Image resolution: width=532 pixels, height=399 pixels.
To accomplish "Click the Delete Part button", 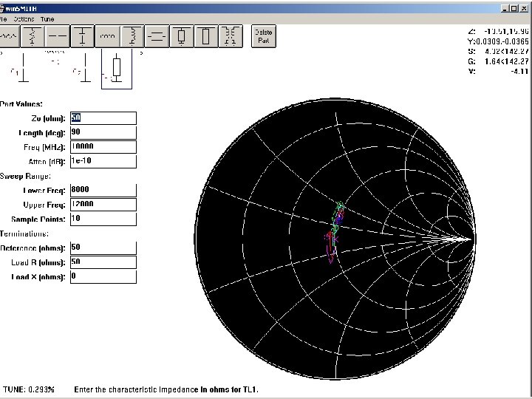I will coord(264,36).
